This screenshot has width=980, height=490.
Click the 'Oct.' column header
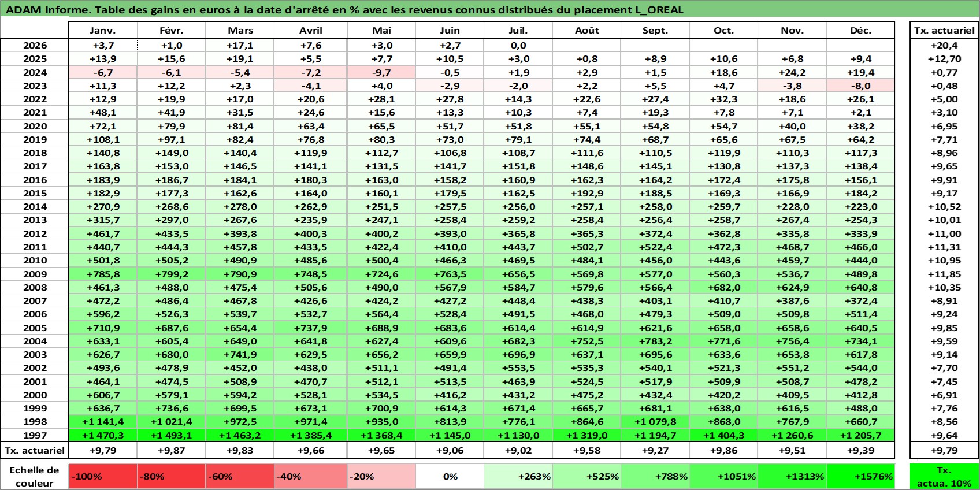(x=723, y=30)
